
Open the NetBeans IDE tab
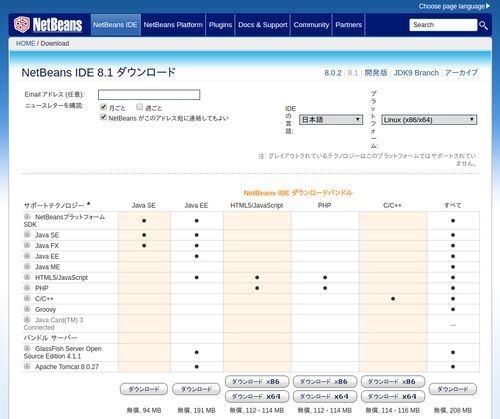click(115, 25)
